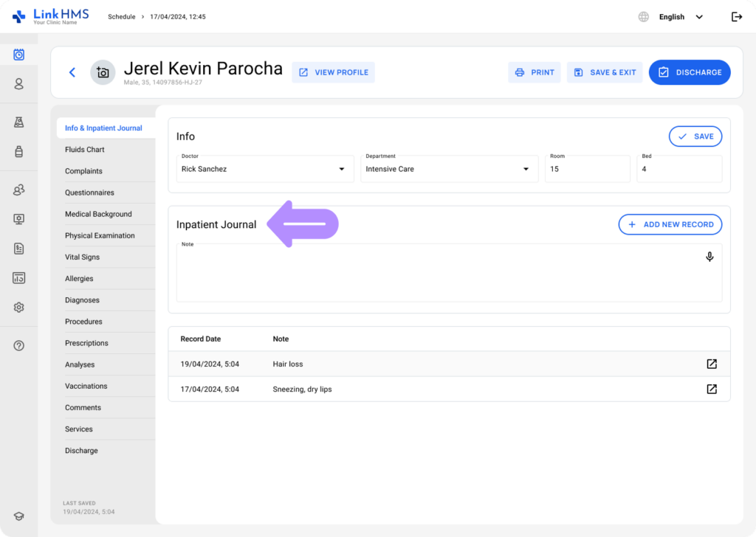Go back using the left chevron arrow
Viewport: 756px width, 537px height.
72,72
